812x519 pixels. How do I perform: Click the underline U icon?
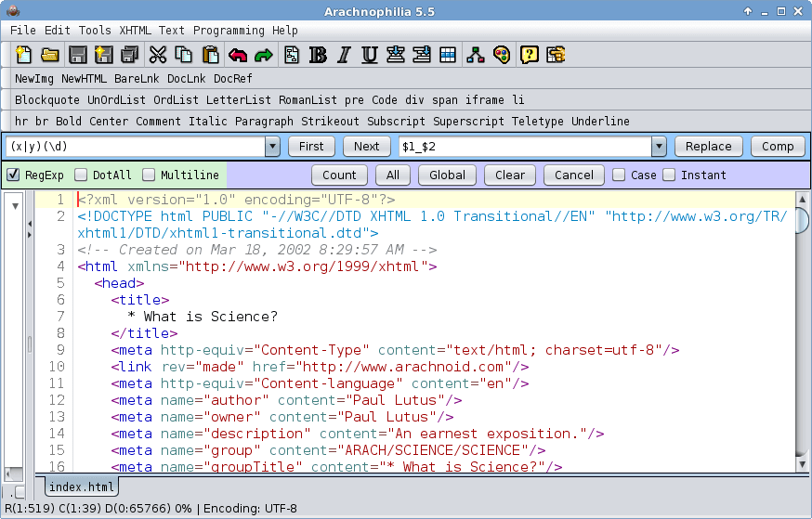pos(370,55)
